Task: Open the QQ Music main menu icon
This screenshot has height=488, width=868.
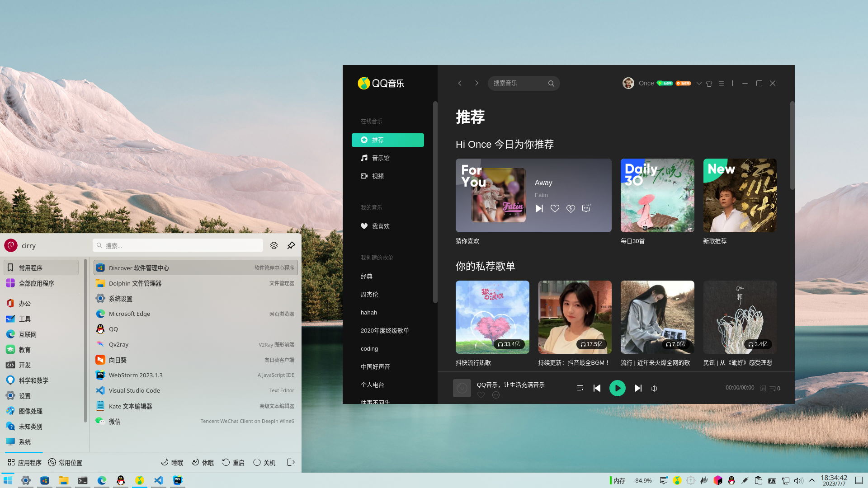Action: 722,84
